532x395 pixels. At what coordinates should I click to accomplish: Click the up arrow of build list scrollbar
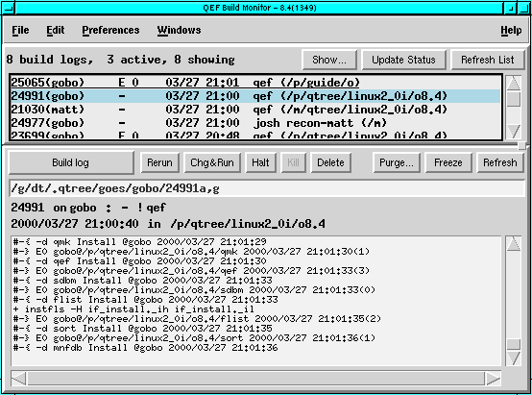point(514,83)
